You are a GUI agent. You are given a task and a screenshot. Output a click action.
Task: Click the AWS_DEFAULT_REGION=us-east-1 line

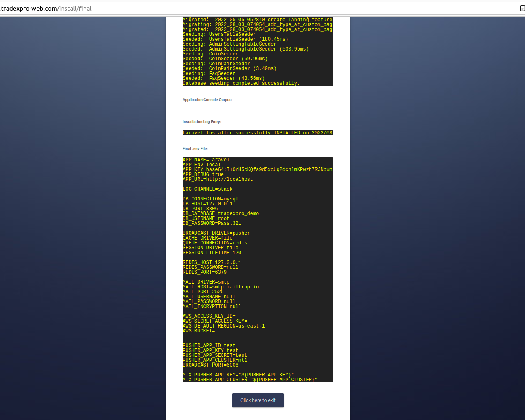point(223,326)
